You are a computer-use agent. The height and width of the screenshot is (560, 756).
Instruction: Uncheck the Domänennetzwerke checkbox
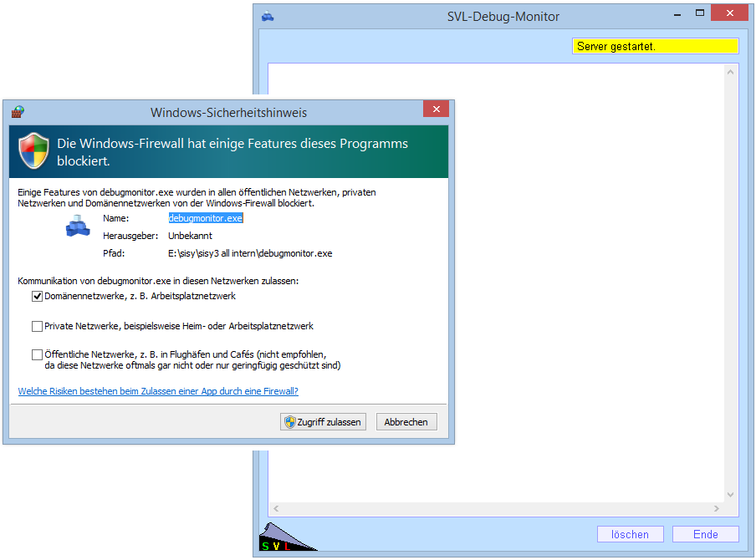pos(37,296)
